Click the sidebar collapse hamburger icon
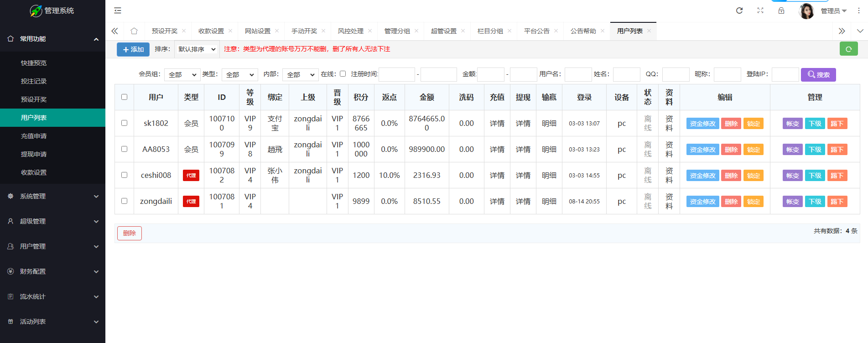Viewport: 868px width, 343px height. coord(118,10)
